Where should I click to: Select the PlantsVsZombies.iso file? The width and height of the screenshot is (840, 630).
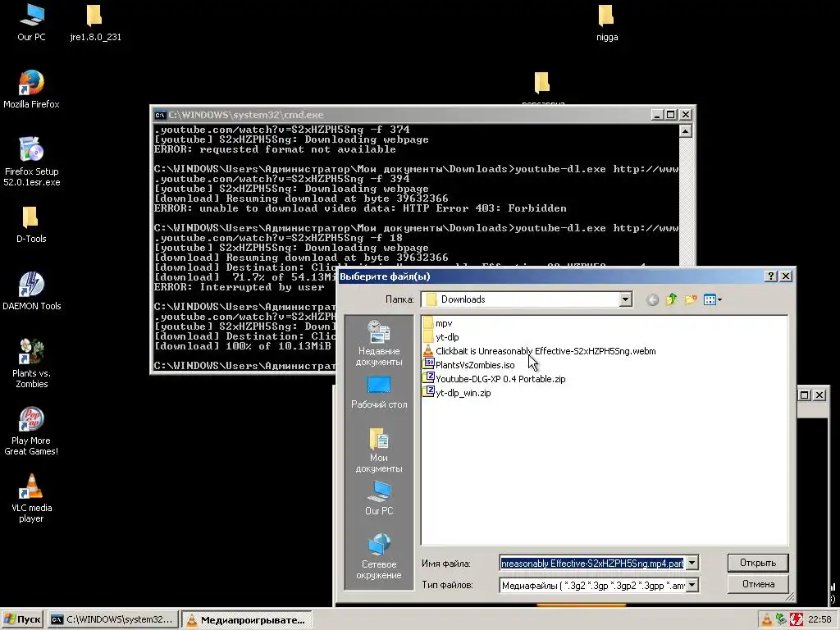click(x=468, y=365)
